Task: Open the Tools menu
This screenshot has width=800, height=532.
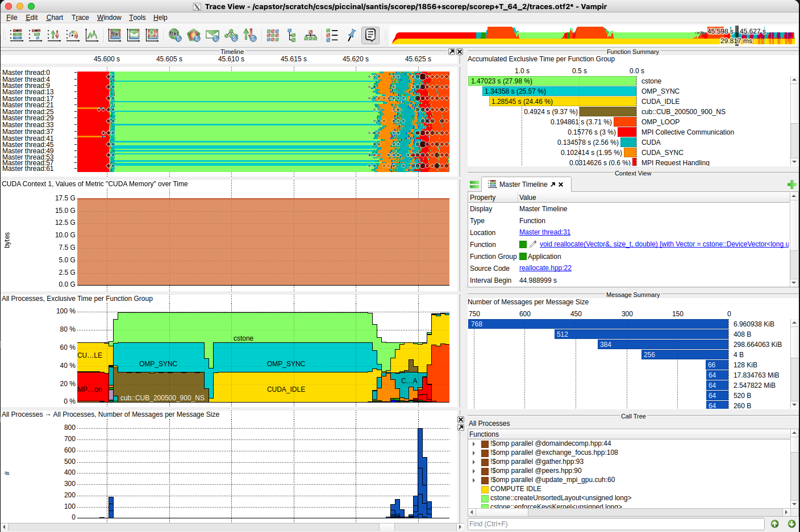Action: coord(137,18)
